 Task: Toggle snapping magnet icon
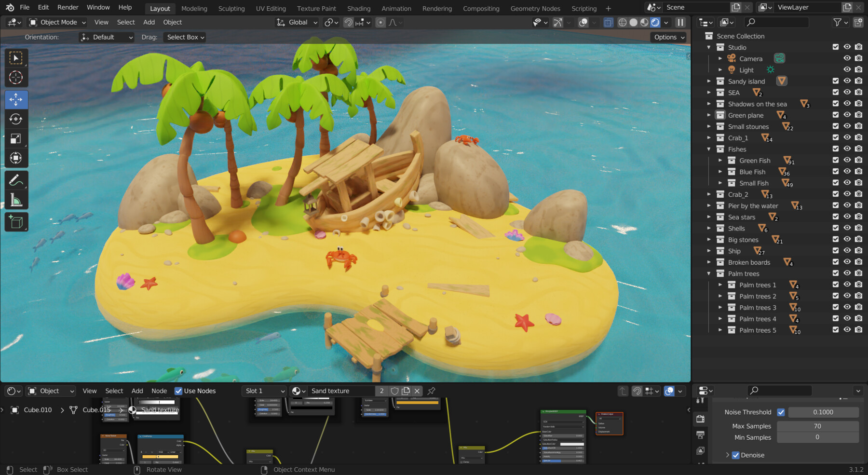(x=348, y=22)
